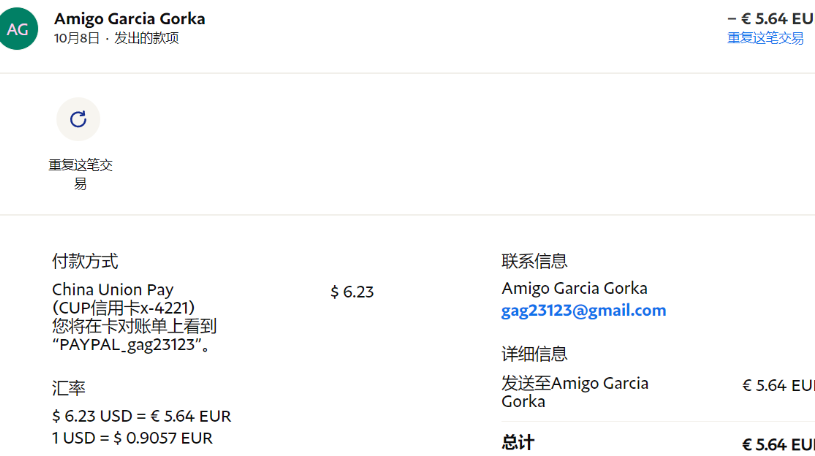Image resolution: width=815 pixels, height=456 pixels.
Task: Click the $ 6.23 USD = € 5.64 EUR line
Action: (x=141, y=416)
